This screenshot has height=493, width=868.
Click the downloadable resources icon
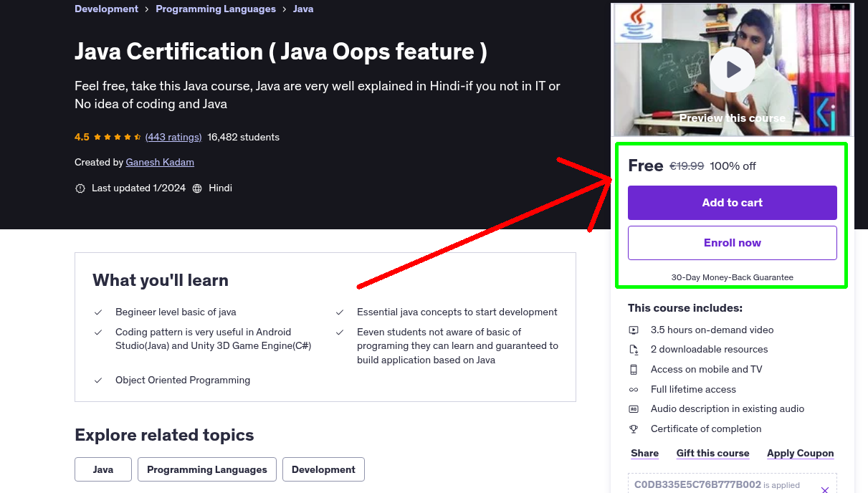634,350
